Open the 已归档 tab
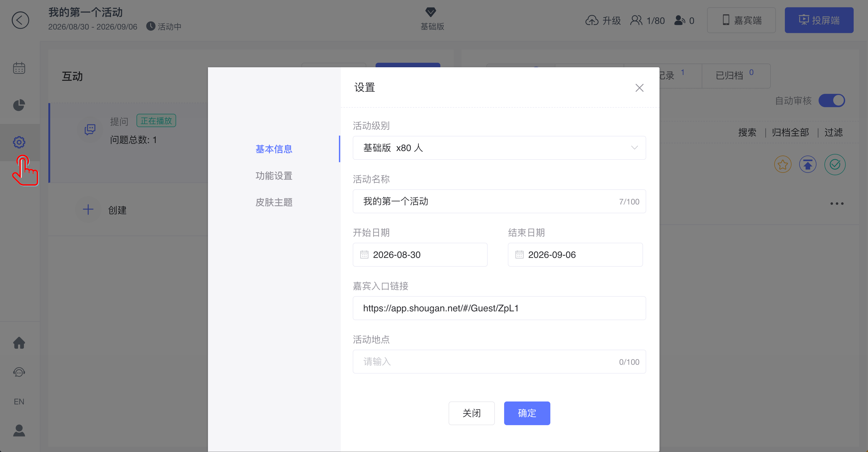868x452 pixels. pyautogui.click(x=736, y=76)
